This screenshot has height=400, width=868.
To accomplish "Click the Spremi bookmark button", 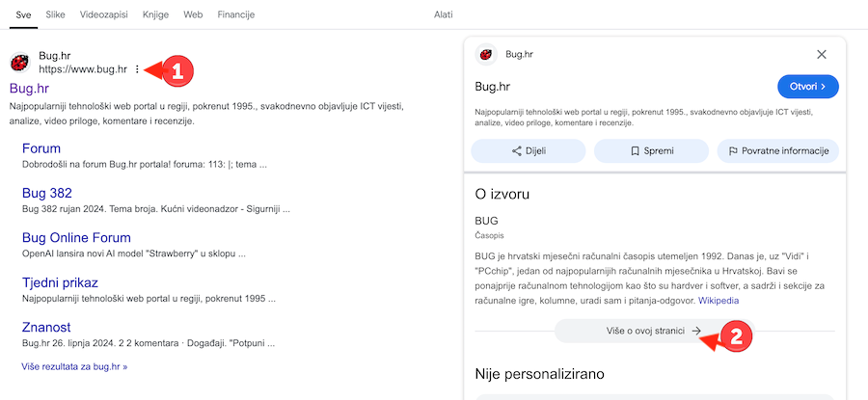I will click(x=651, y=151).
